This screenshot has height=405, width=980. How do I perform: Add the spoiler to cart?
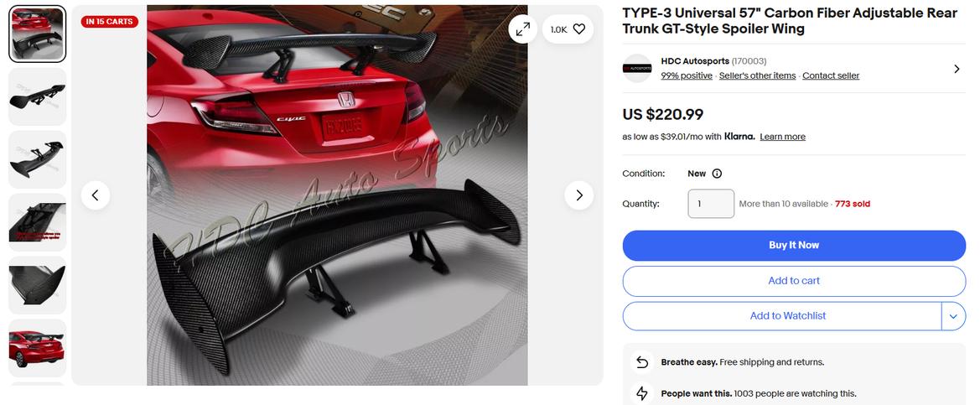[x=794, y=281]
